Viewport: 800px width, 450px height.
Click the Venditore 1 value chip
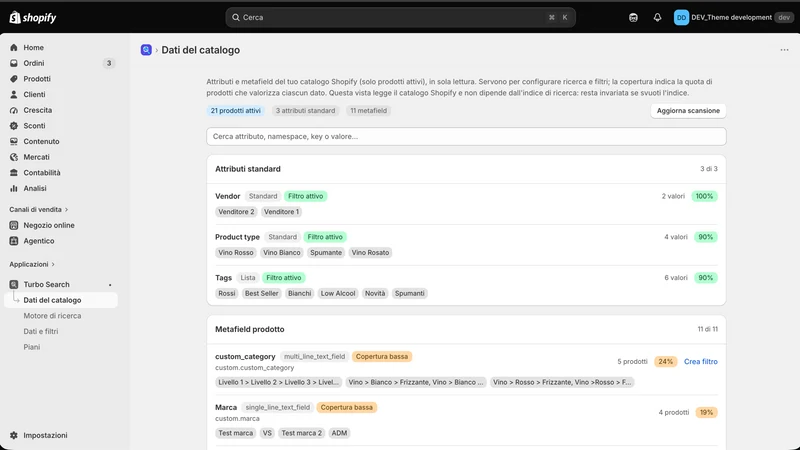[281, 212]
